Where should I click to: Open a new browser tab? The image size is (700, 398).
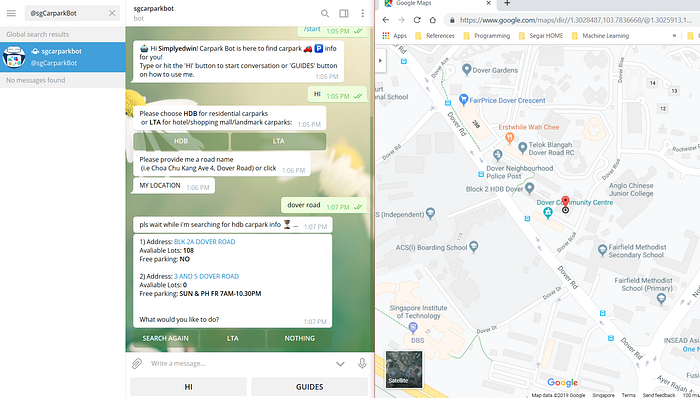[x=507, y=3]
